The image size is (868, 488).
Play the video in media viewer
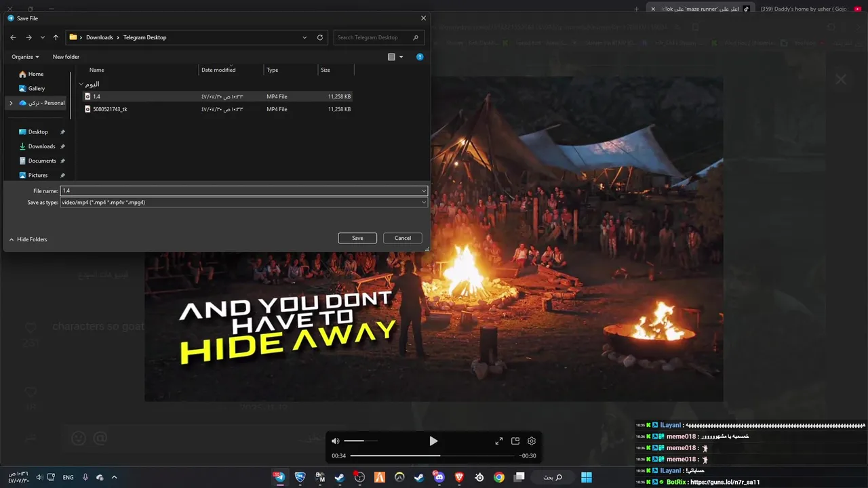(433, 441)
